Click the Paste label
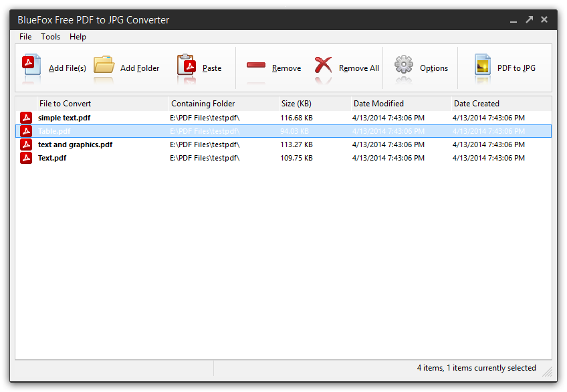 [x=212, y=68]
